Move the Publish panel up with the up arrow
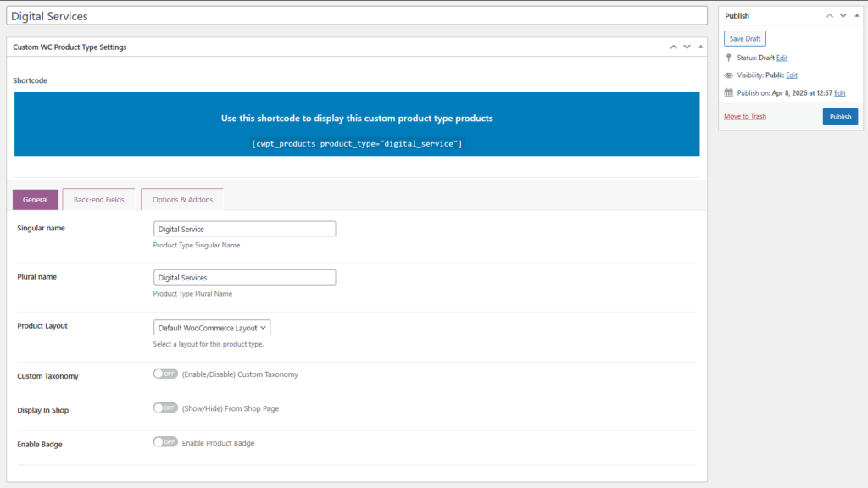 point(829,15)
